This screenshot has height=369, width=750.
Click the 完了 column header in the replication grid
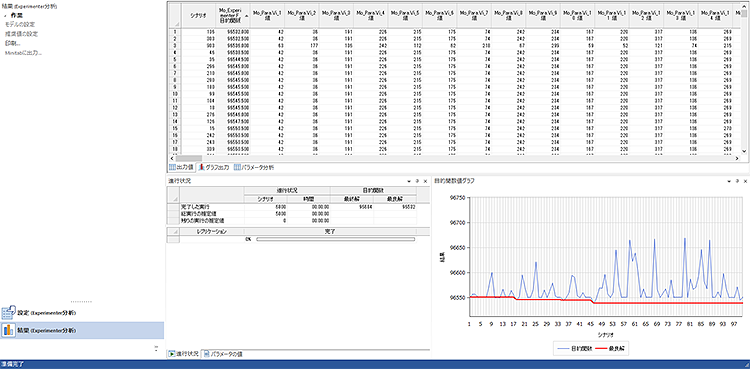pyautogui.click(x=330, y=231)
